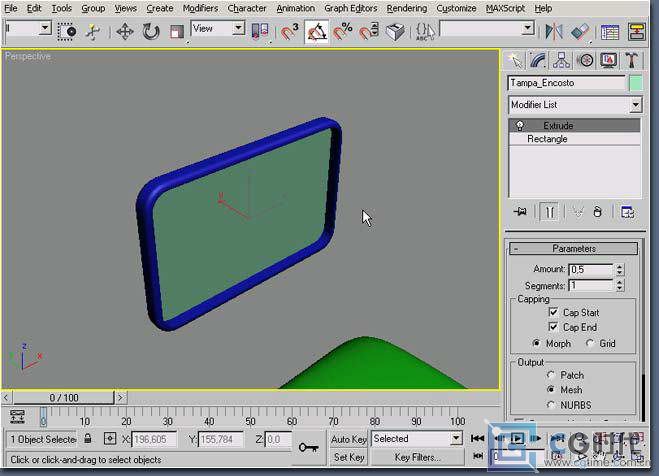The image size is (659, 476).
Task: Open the Modifiers menu
Action: tap(200, 8)
